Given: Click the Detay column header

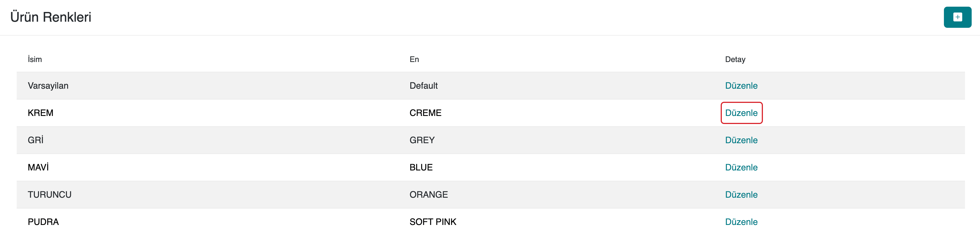Looking at the screenshot, I should pyautogui.click(x=735, y=60).
